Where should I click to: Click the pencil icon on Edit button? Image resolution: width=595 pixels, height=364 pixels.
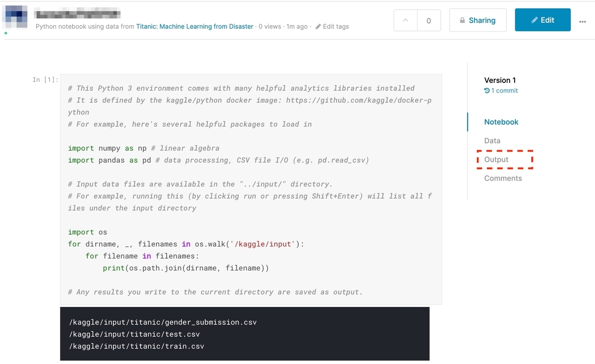coord(534,20)
